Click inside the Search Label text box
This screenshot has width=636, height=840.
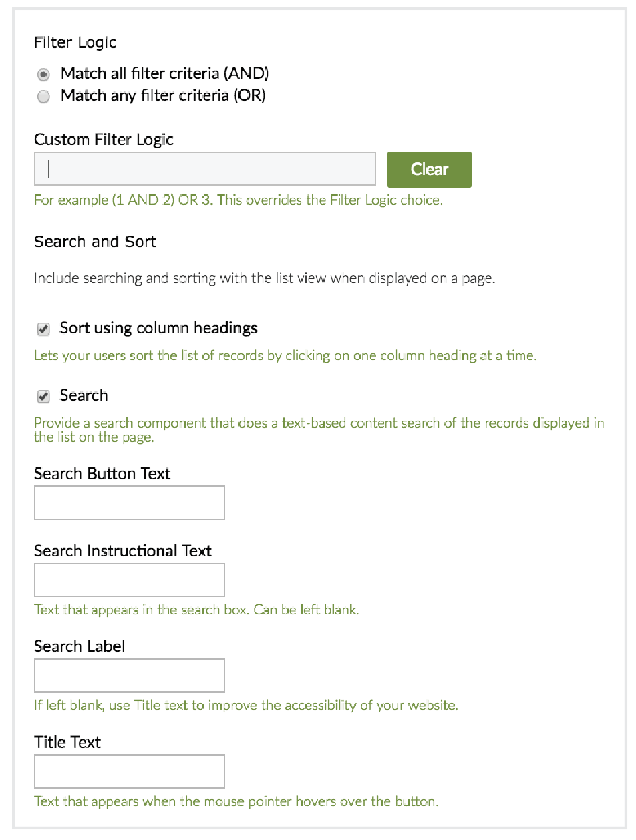click(x=130, y=676)
